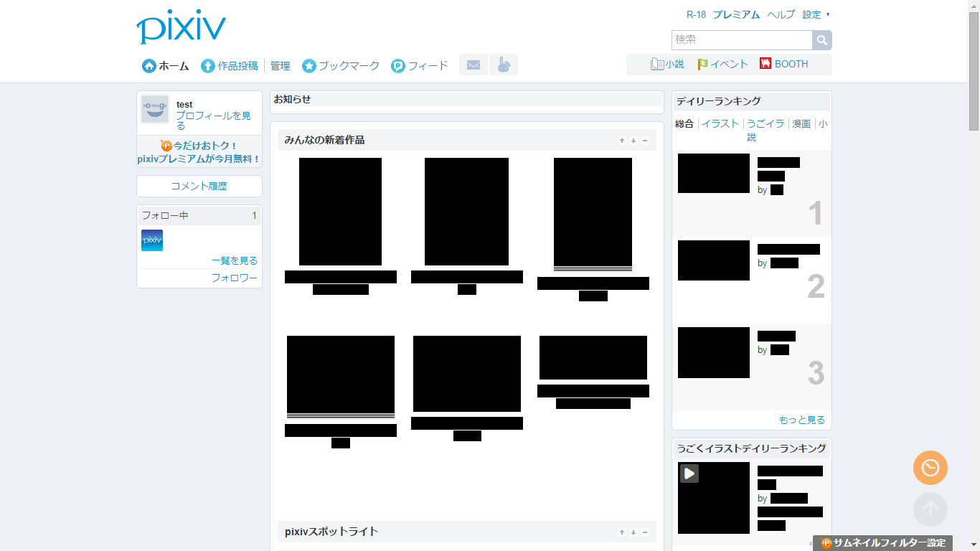This screenshot has width=980, height=551.
Task: Collapse the pixivスポットライト section
Action: pos(645,532)
